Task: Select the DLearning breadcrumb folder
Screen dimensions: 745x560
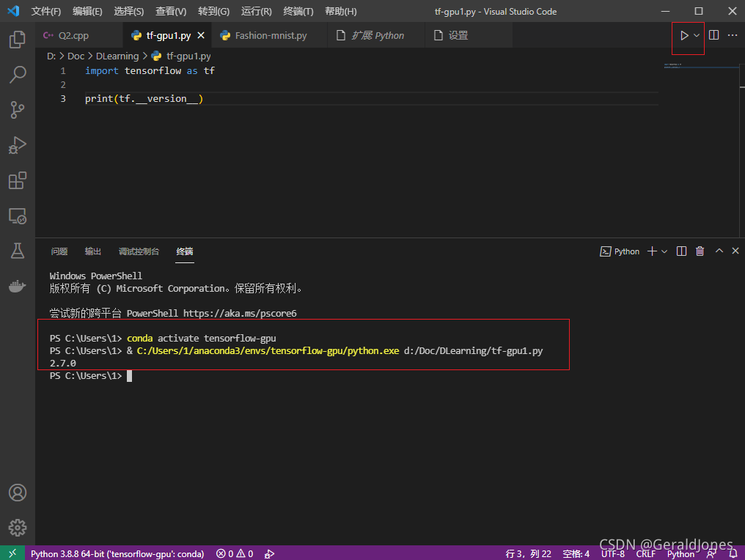Action: [x=117, y=56]
